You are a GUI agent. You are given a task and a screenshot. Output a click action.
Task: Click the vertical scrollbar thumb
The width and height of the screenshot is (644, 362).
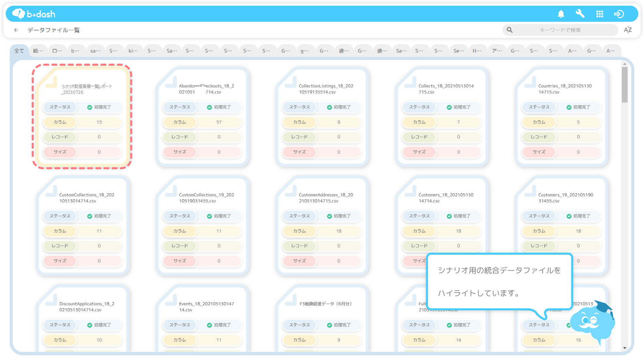[625, 84]
